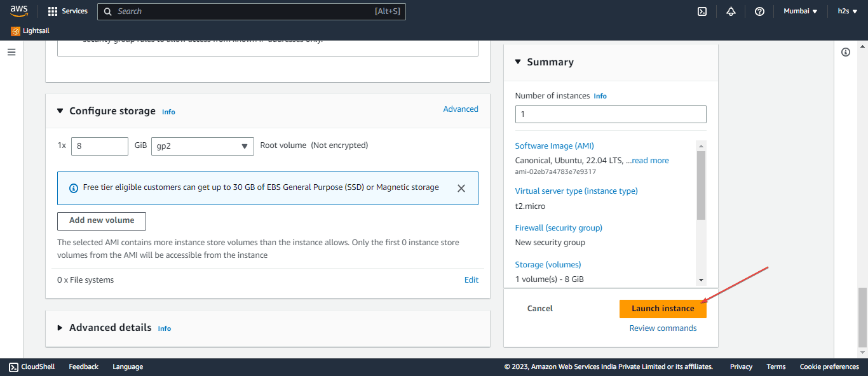Collapse the Summary panel
The image size is (868, 376).
[518, 62]
